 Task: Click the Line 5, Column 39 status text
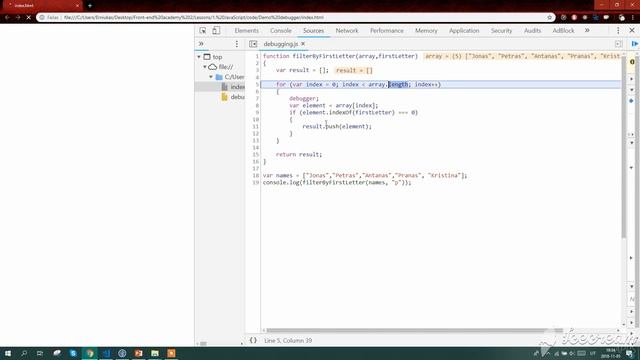pyautogui.click(x=288, y=340)
